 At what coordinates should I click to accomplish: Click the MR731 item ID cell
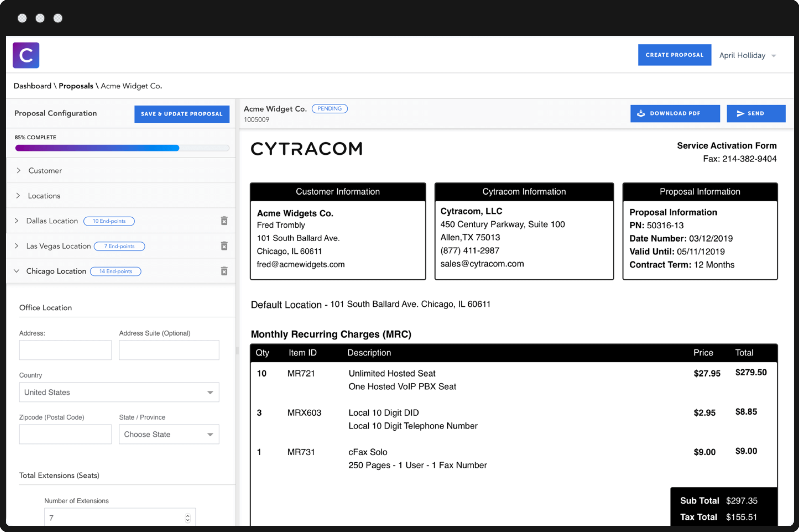click(301, 452)
